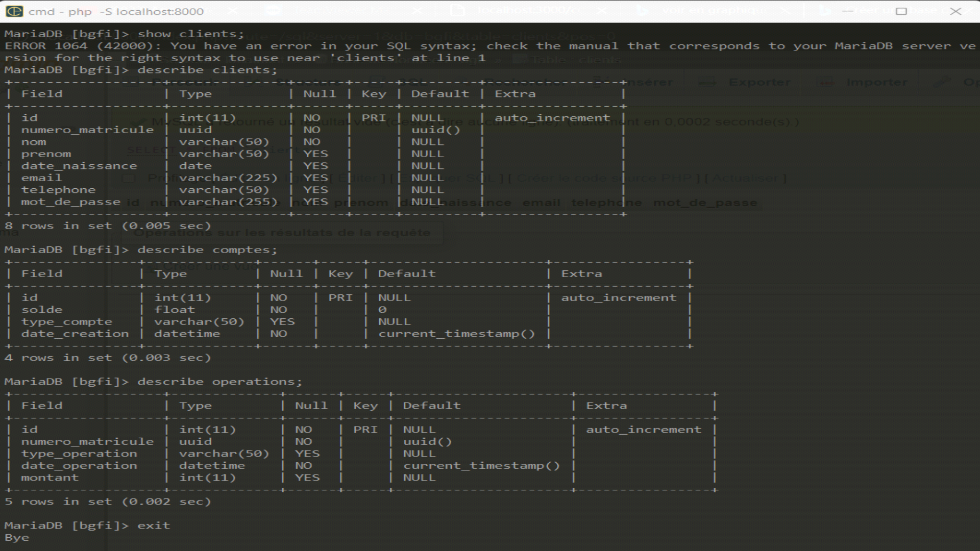980x551 pixels.
Task: Minimize the cmd terminal window
Action: [x=848, y=11]
